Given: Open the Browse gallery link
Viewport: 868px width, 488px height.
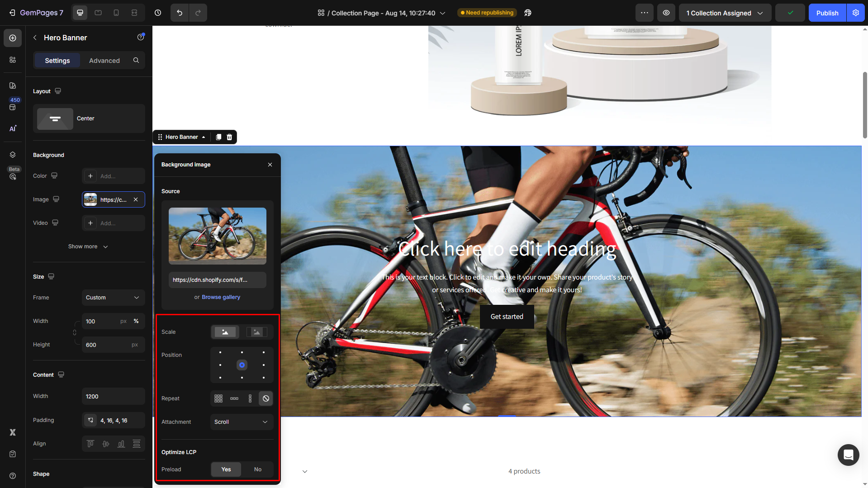Looking at the screenshot, I should tap(221, 297).
